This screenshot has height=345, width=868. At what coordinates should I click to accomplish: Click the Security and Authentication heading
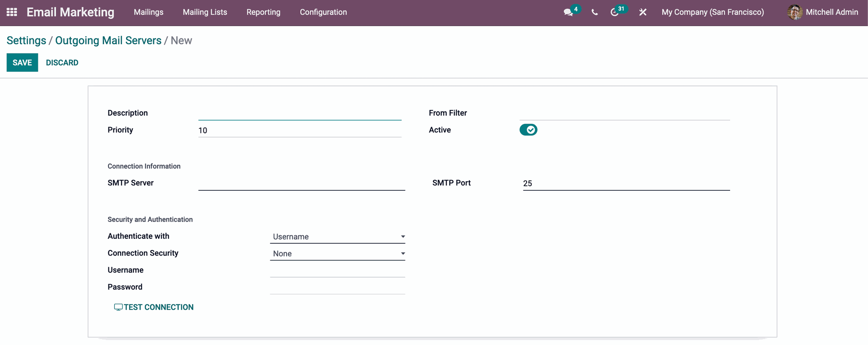pyautogui.click(x=150, y=219)
